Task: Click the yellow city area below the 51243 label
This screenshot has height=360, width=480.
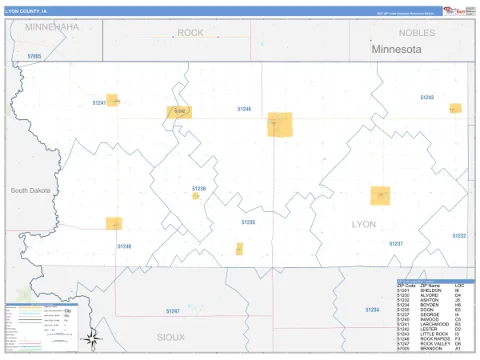Action: pos(455,108)
